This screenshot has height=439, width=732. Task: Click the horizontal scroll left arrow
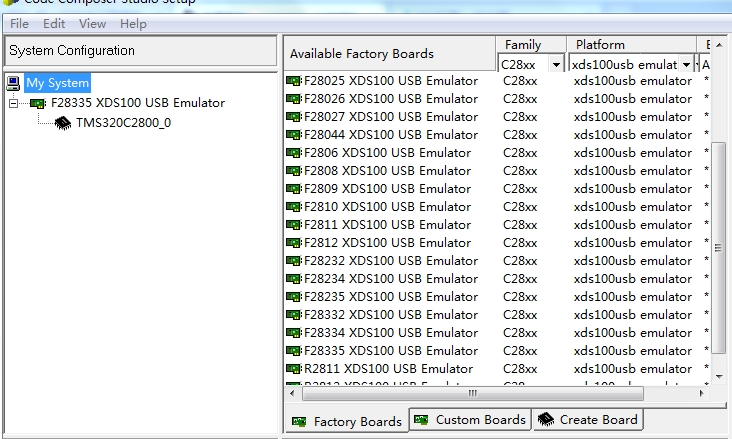(x=292, y=393)
